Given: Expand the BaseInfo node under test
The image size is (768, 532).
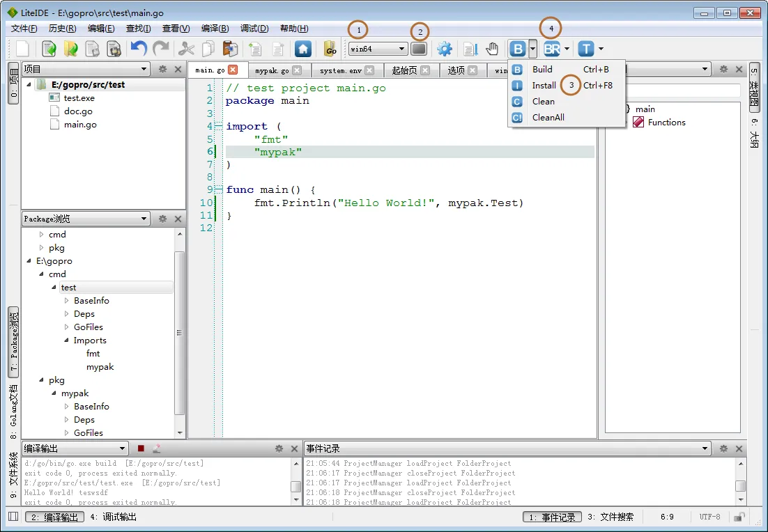Looking at the screenshot, I should coord(67,301).
